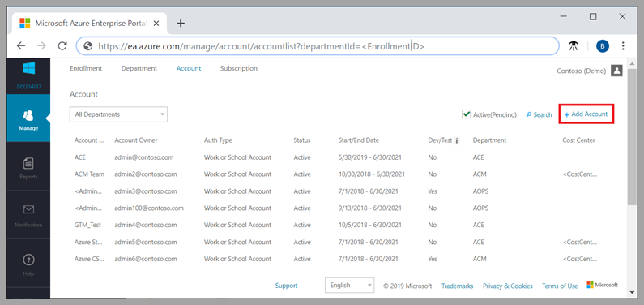Click admin6@contoso.com owner cell
644x305 pixels.
click(146, 259)
